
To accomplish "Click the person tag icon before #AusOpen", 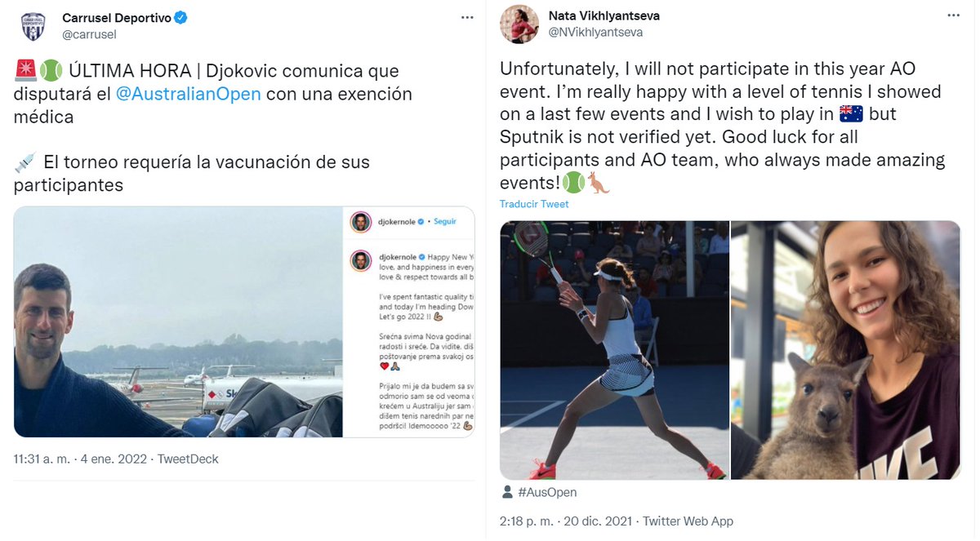I will (507, 492).
